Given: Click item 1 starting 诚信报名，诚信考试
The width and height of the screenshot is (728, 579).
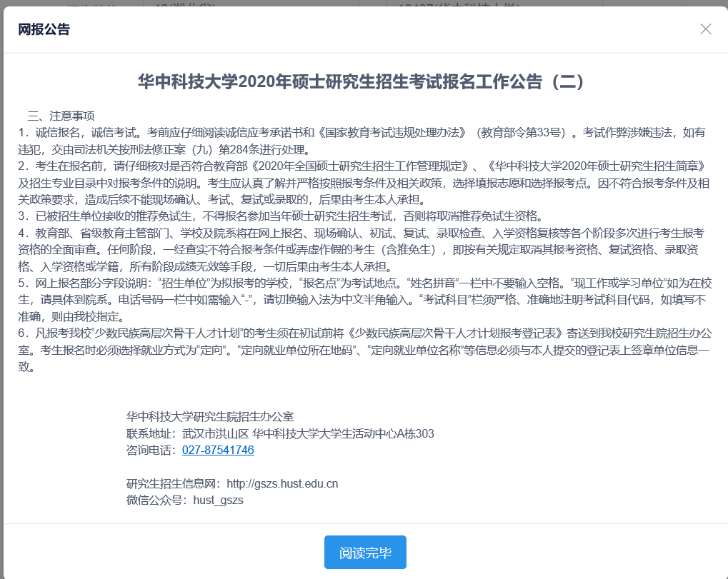Looking at the screenshot, I should tap(361, 141).
